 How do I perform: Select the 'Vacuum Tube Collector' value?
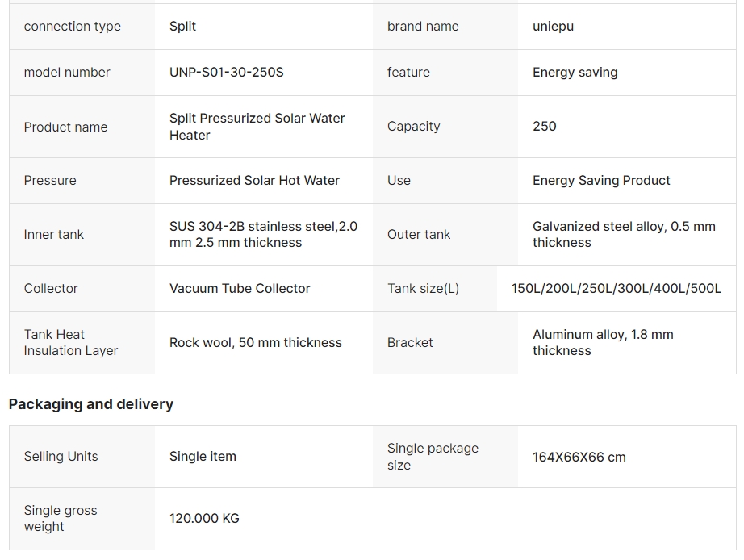tap(240, 289)
